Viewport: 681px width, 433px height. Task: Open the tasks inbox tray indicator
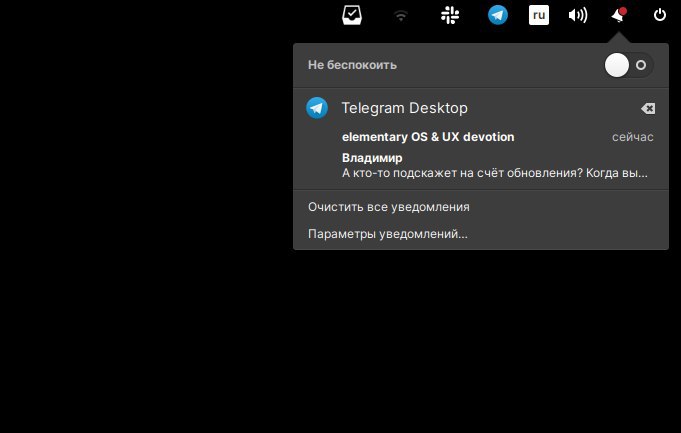pyautogui.click(x=352, y=15)
